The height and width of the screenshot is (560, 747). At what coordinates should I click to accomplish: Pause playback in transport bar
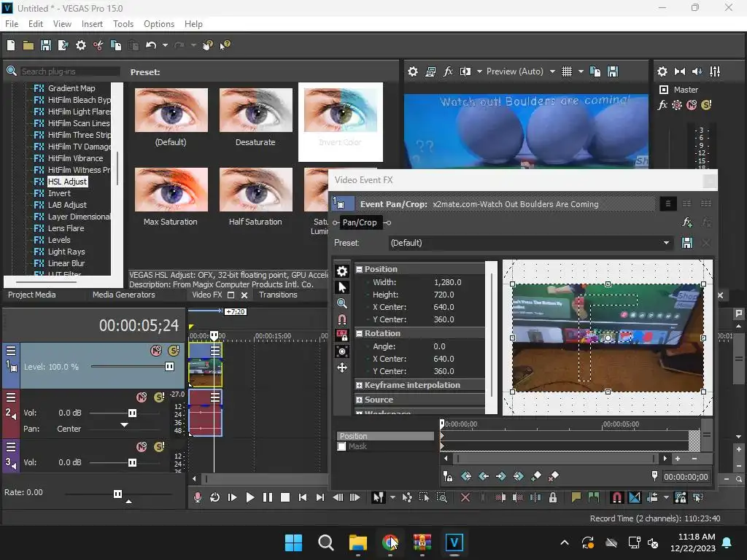pyautogui.click(x=268, y=497)
